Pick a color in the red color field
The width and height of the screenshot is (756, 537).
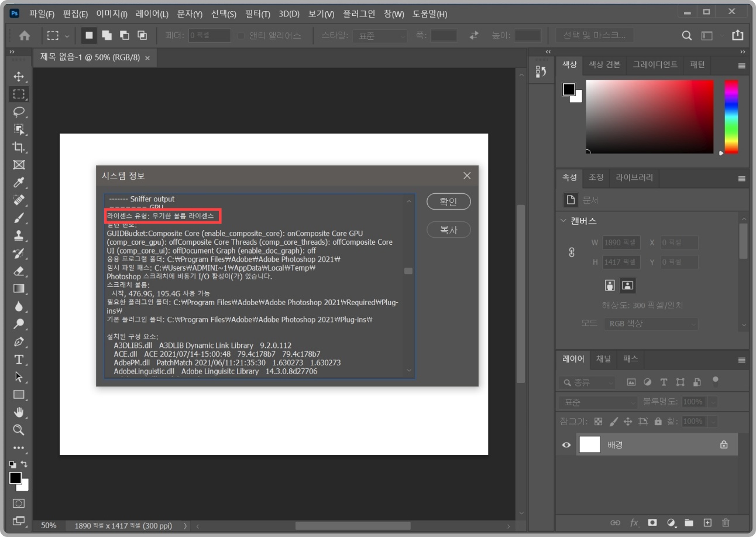[x=650, y=117]
